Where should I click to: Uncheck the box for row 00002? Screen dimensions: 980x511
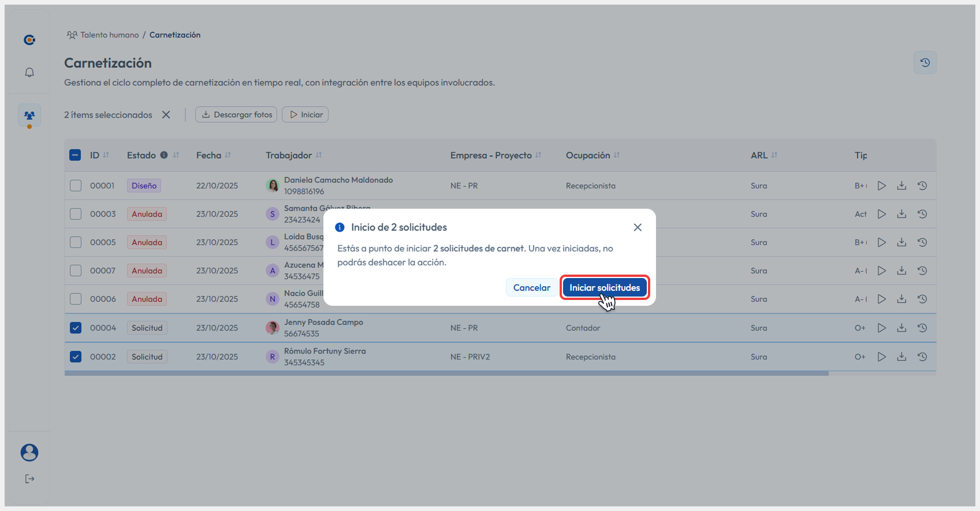point(76,357)
